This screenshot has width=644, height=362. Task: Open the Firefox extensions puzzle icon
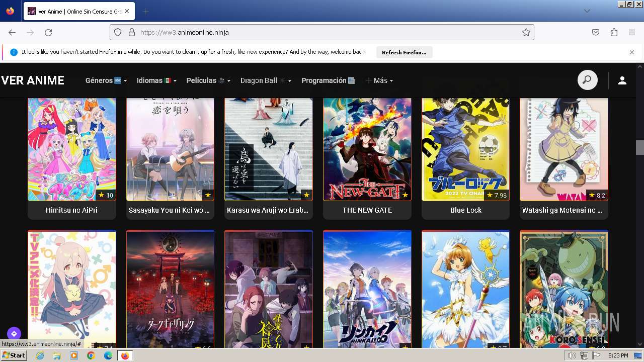(x=614, y=32)
